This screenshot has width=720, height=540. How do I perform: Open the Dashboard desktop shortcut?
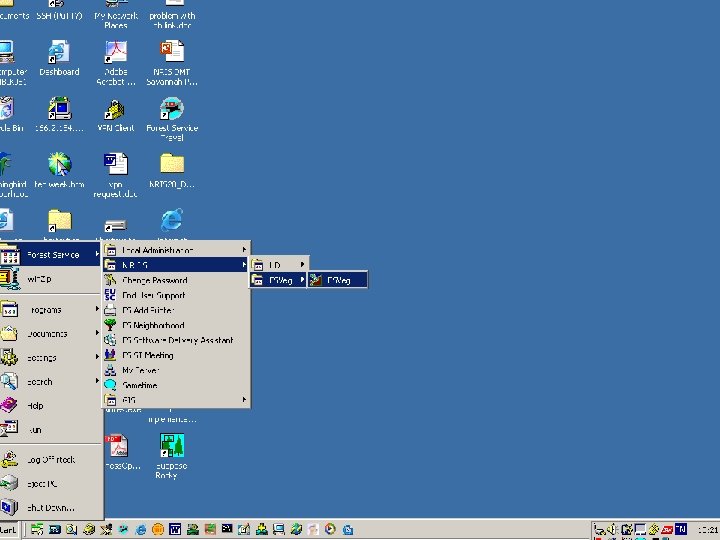[x=59, y=52]
